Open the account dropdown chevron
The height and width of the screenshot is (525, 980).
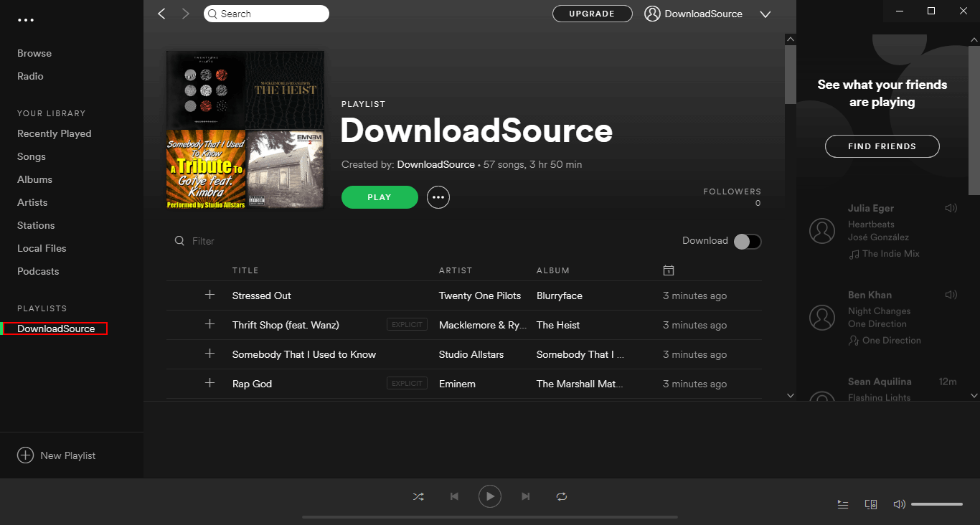765,14
